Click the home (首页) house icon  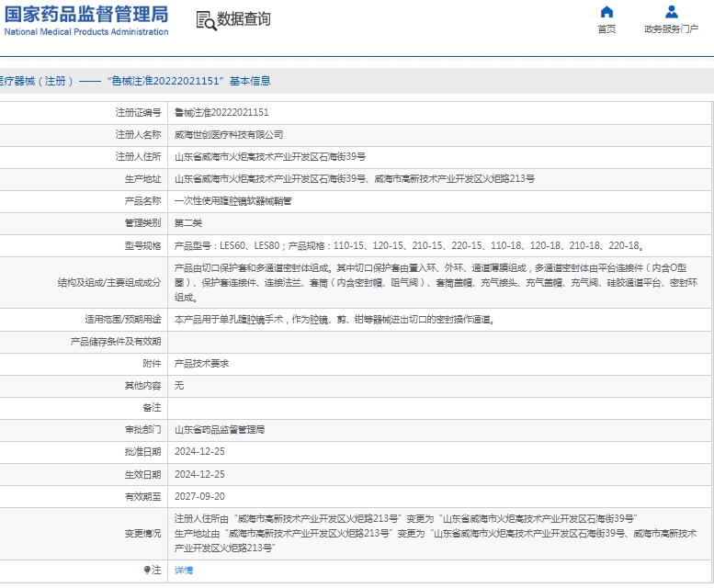(x=606, y=11)
